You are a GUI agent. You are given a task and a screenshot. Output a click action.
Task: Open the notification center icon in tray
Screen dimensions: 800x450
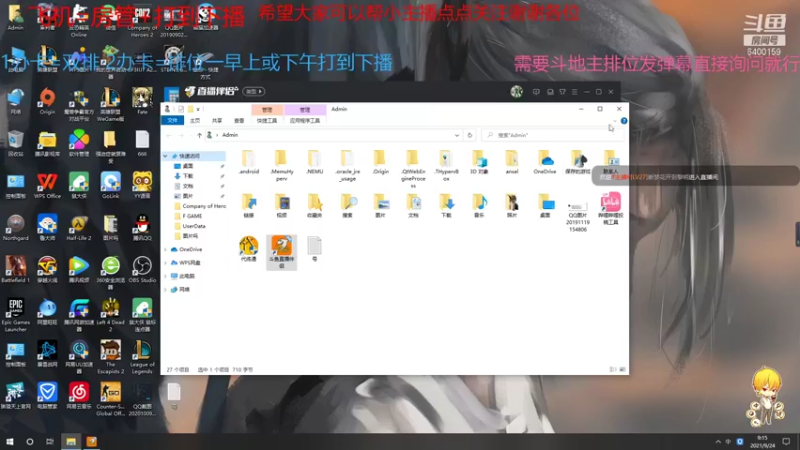pyautogui.click(x=786, y=441)
